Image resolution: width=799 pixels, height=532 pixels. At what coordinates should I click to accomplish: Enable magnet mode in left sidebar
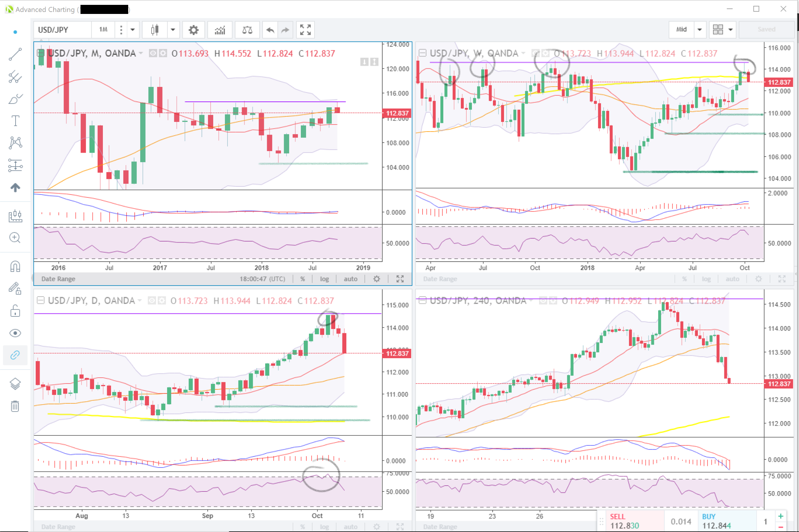15,266
